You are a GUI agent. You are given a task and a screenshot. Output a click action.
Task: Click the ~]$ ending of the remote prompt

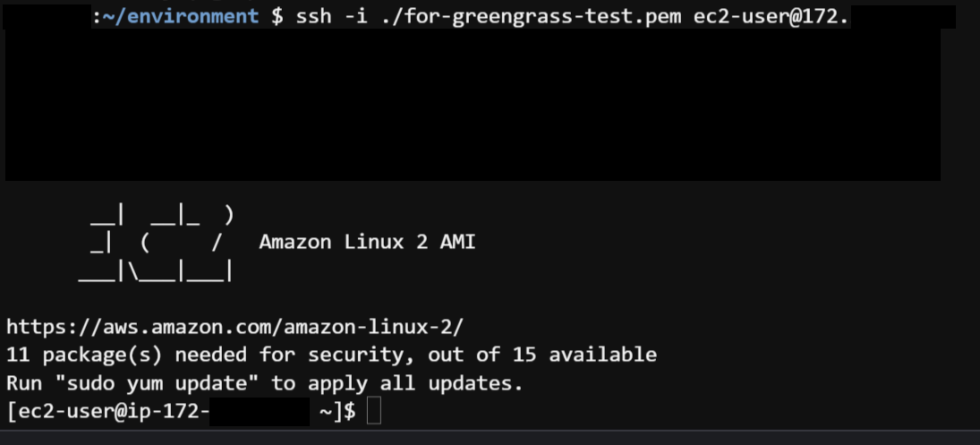337,411
